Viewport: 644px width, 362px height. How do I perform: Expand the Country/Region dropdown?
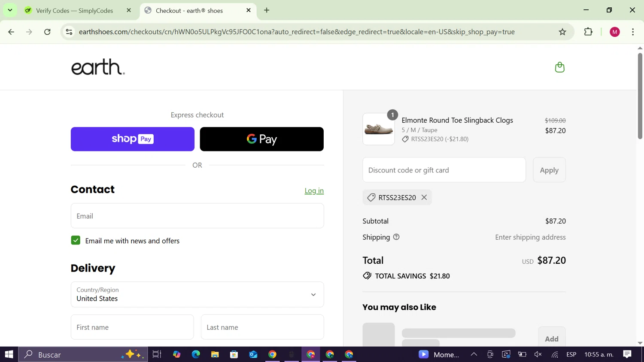[197, 294]
